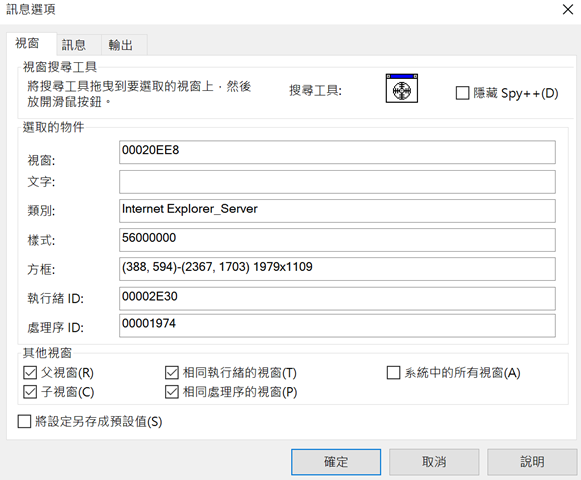Click the 視窗搜尋工具 group title
This screenshot has width=581, height=480.
click(x=60, y=67)
